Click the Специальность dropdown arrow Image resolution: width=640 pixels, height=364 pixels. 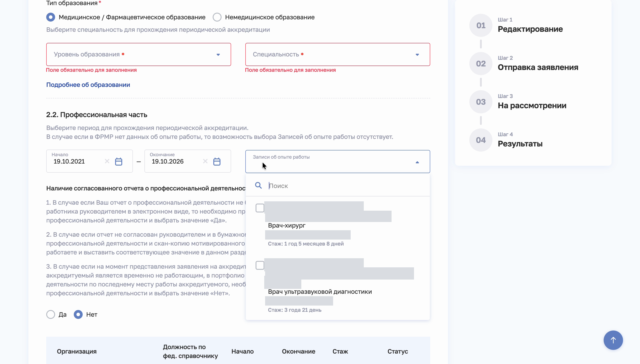pos(417,55)
